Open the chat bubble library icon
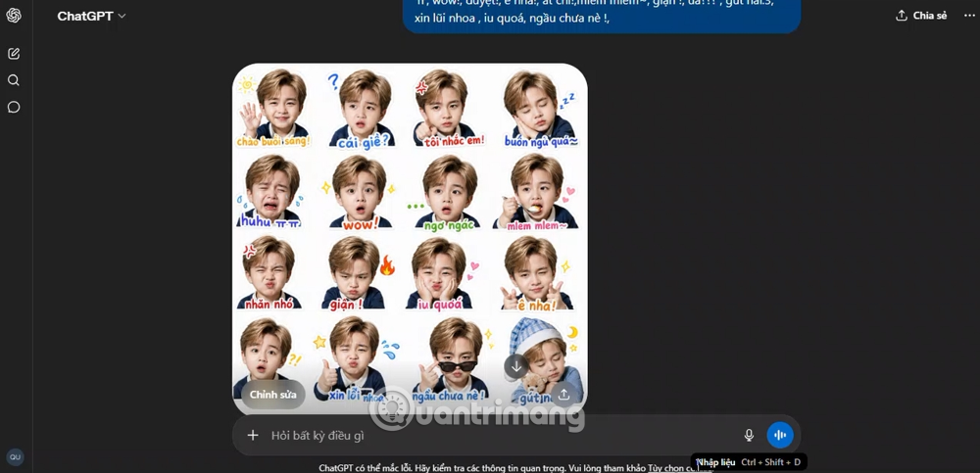Screen dimensions: 980x473 14,107
